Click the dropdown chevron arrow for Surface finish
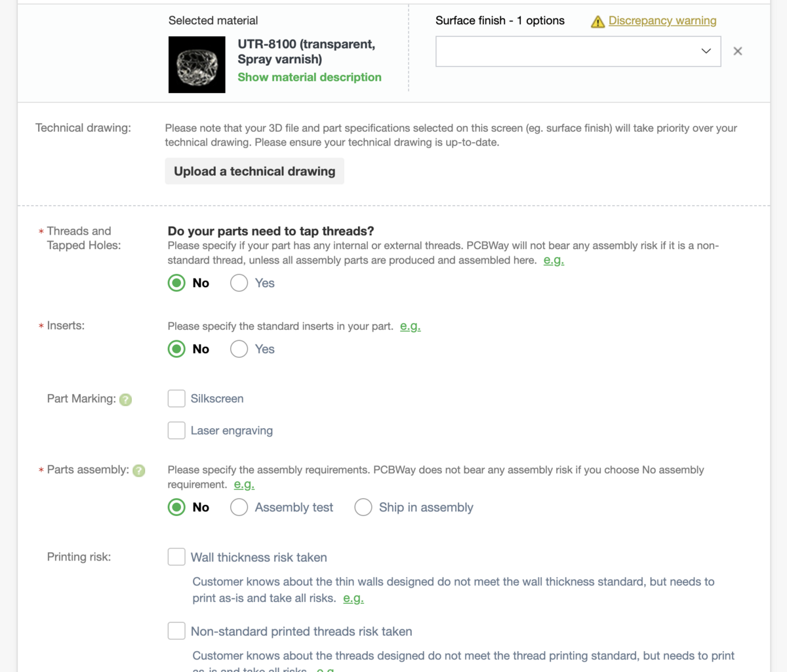The height and width of the screenshot is (672, 787). [706, 51]
